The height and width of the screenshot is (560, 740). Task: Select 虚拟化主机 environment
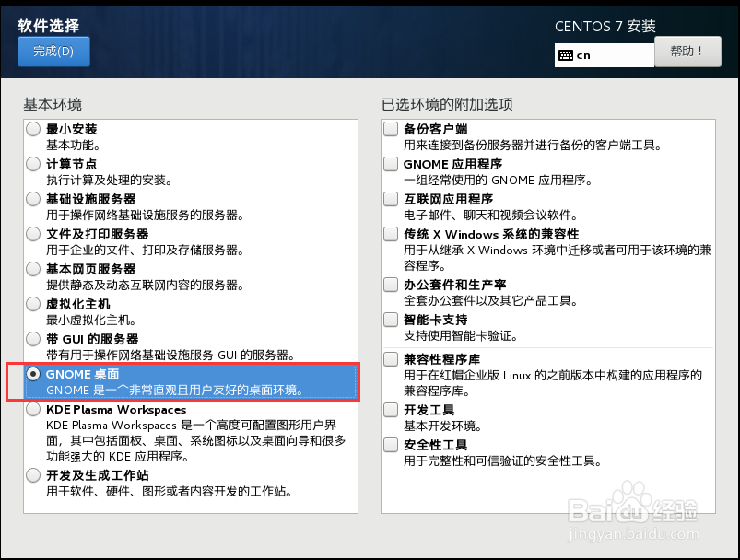click(32, 304)
